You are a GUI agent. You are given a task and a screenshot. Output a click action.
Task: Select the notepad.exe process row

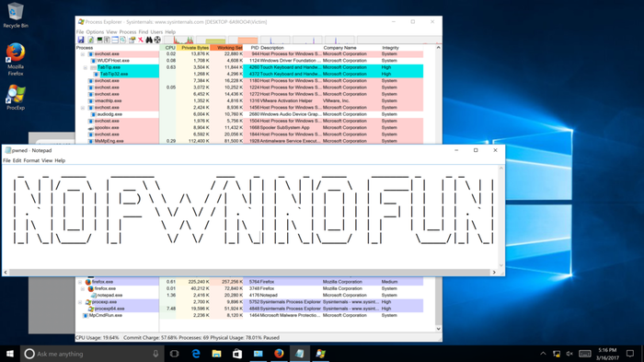(249, 296)
